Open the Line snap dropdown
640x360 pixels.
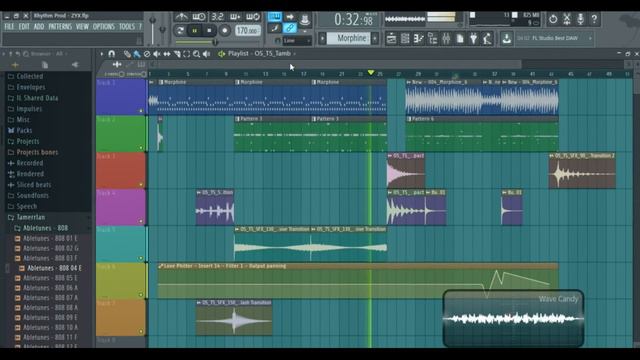pyautogui.click(x=297, y=40)
